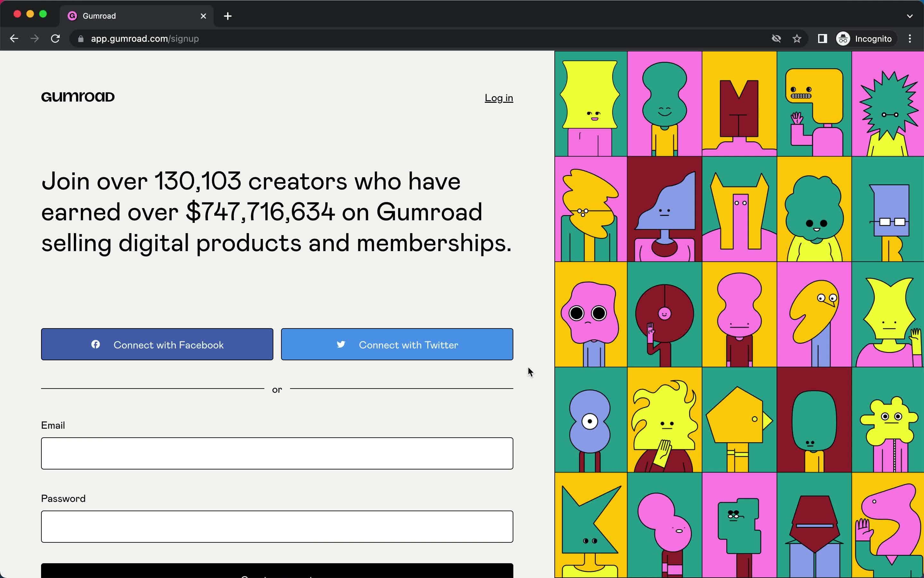Click the green curly-hair character on yellow
Viewport: 924px width, 578px height.
pos(814,209)
